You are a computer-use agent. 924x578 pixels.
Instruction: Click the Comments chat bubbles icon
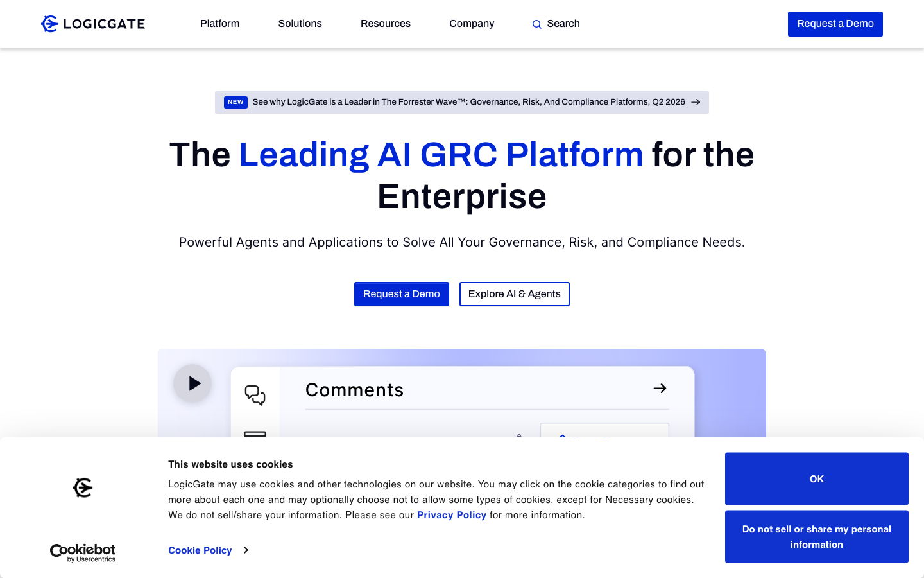pyautogui.click(x=255, y=395)
